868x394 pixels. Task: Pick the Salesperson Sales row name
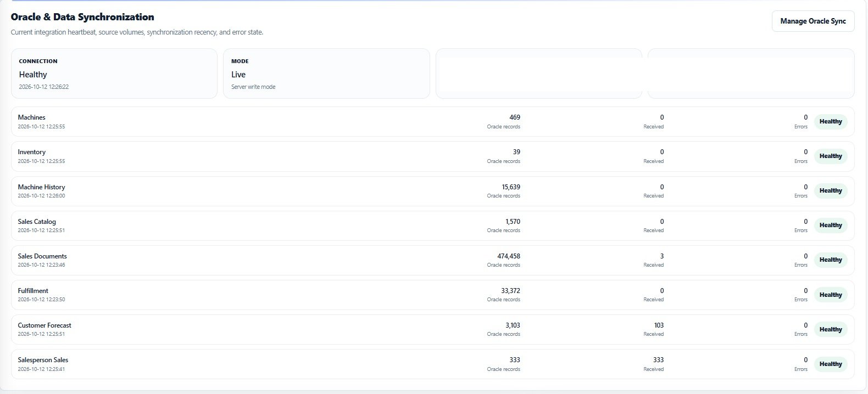pos(43,360)
